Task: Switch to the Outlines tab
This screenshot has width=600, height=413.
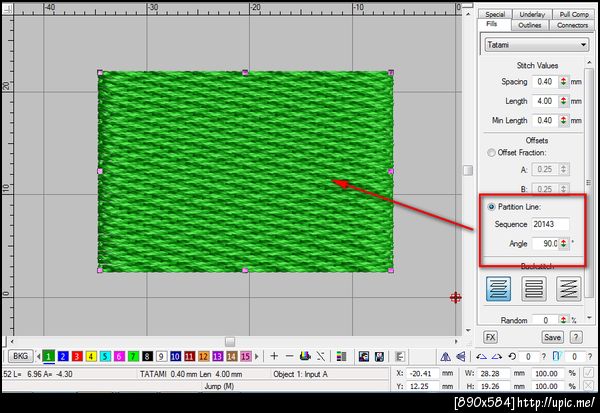Action: (x=530, y=25)
